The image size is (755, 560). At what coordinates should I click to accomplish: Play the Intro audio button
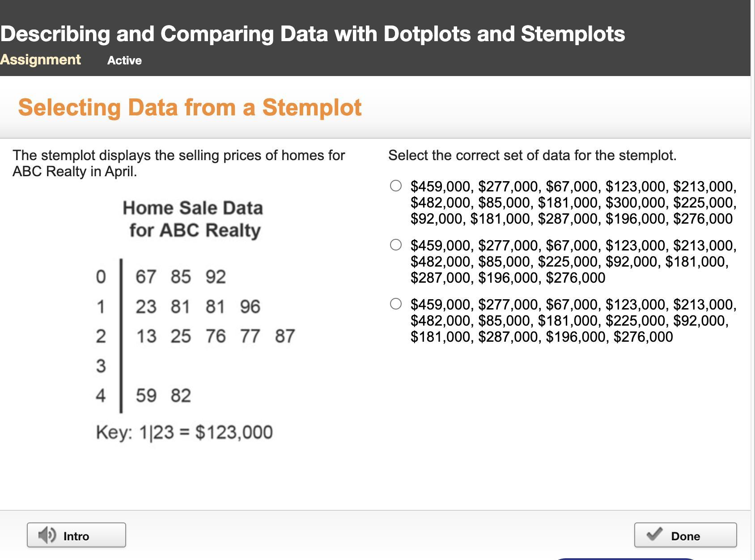[x=76, y=535]
